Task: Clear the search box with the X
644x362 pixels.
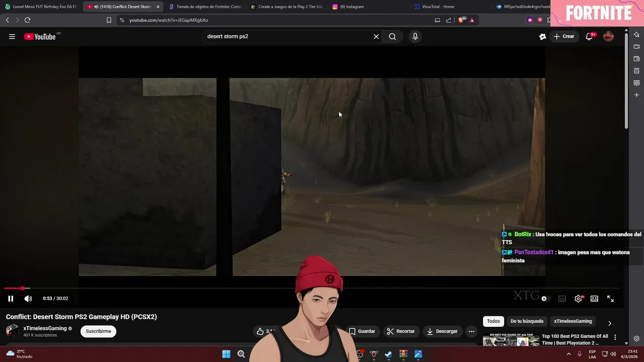Action: click(x=376, y=36)
